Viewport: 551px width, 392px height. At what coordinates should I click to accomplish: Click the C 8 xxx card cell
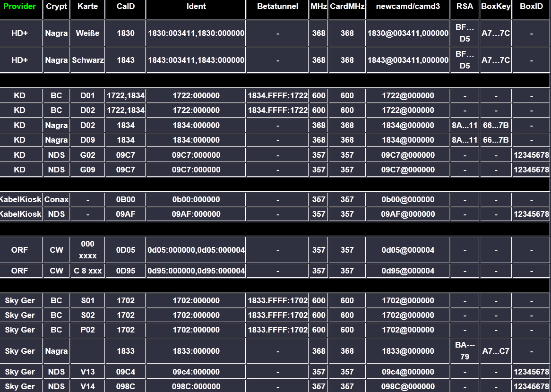[87, 271]
